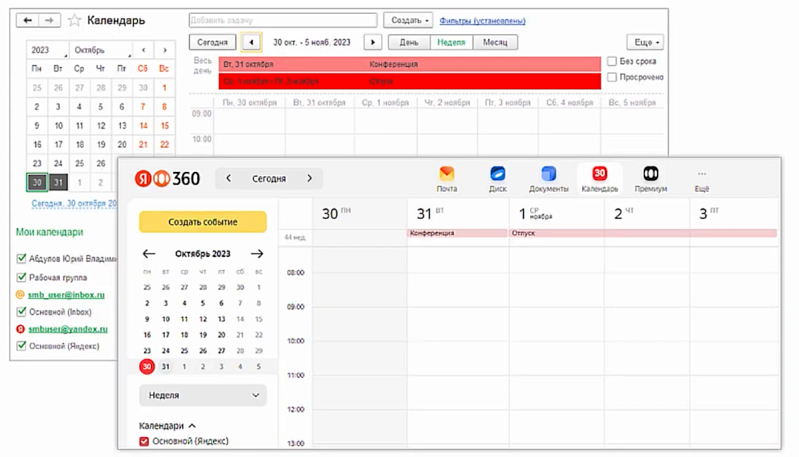Image resolution: width=799 pixels, height=457 pixels.
Task: Uncheck Основной (Яндекс) checkbox in 1C list
Action: pos(21,345)
